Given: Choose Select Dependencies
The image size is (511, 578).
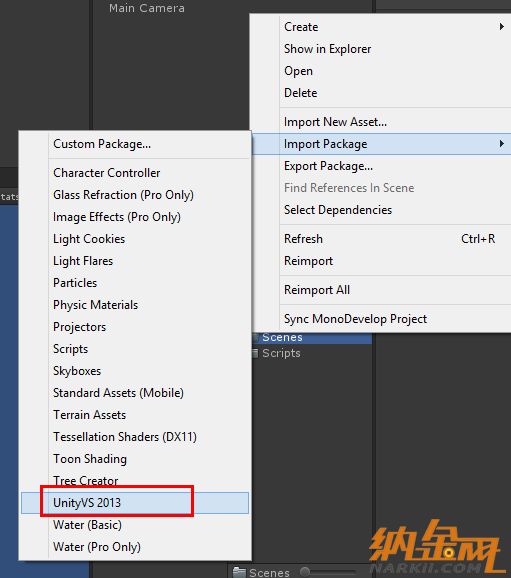Looking at the screenshot, I should [381, 210].
